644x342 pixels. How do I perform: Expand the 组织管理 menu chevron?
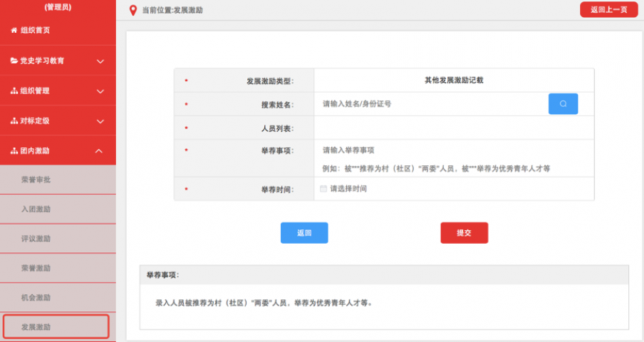point(100,91)
